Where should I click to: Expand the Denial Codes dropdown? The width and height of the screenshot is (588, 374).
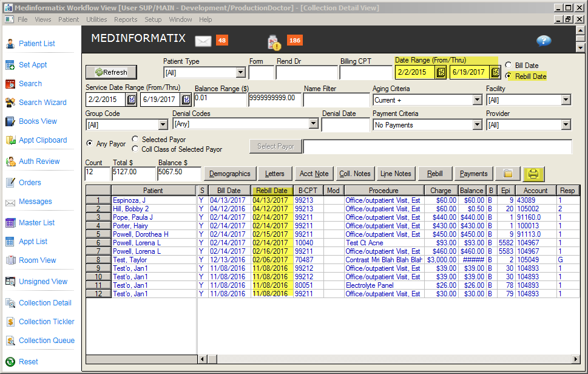tap(314, 123)
